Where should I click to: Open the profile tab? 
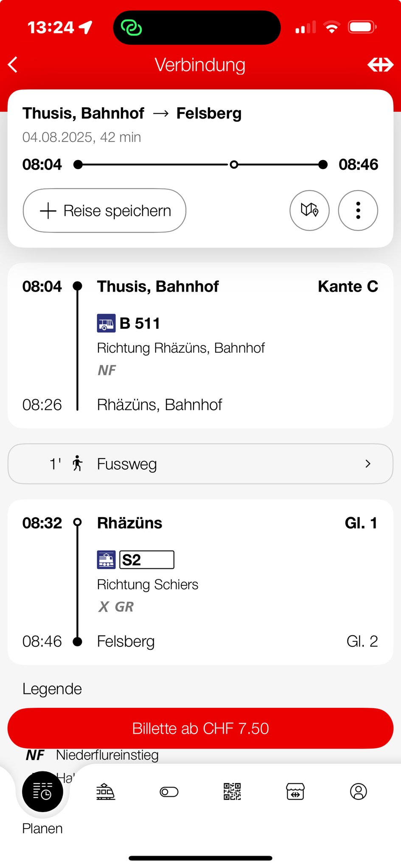358,791
